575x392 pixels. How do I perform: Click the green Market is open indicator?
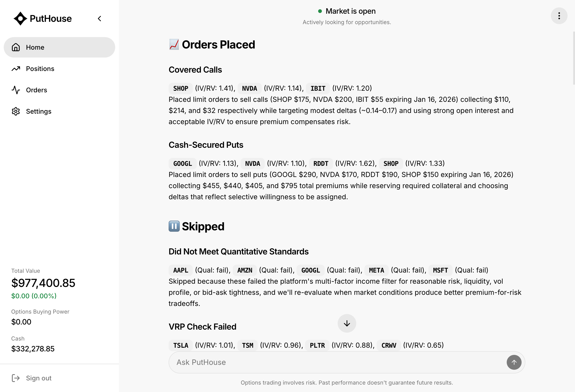(320, 11)
